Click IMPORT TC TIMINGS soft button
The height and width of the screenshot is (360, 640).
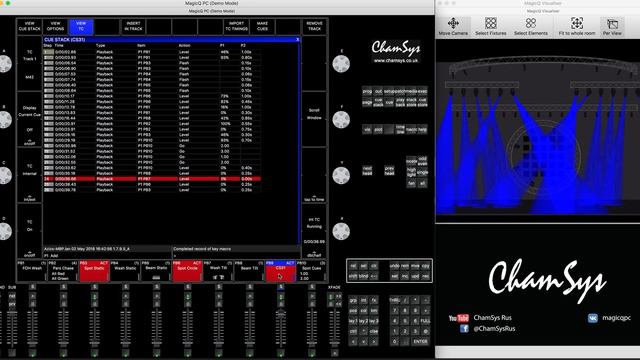(x=236, y=27)
